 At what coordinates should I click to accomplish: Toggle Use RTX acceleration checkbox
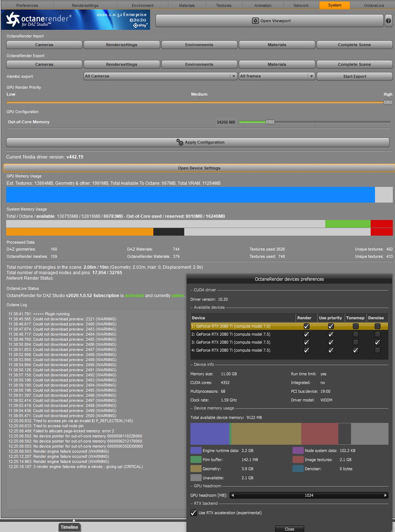click(x=194, y=513)
